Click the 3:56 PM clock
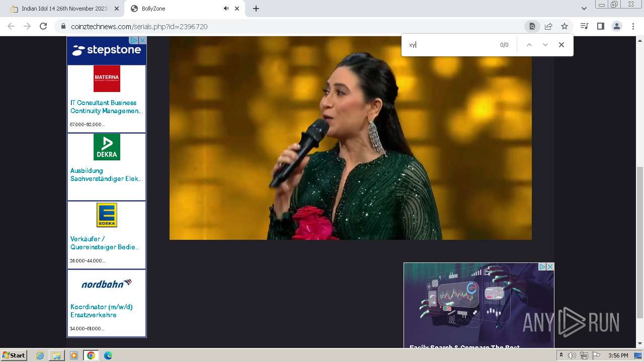Screen dimensions: 644x362 tap(618, 355)
